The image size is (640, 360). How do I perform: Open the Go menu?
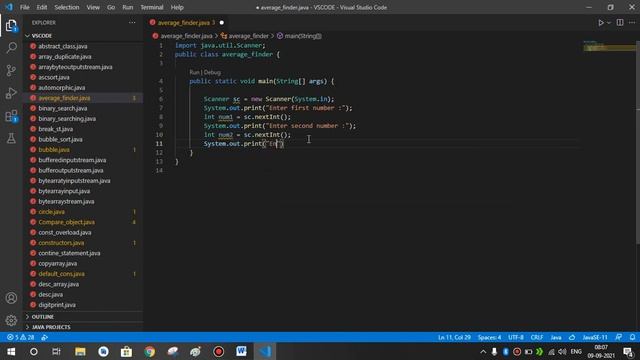point(111,7)
